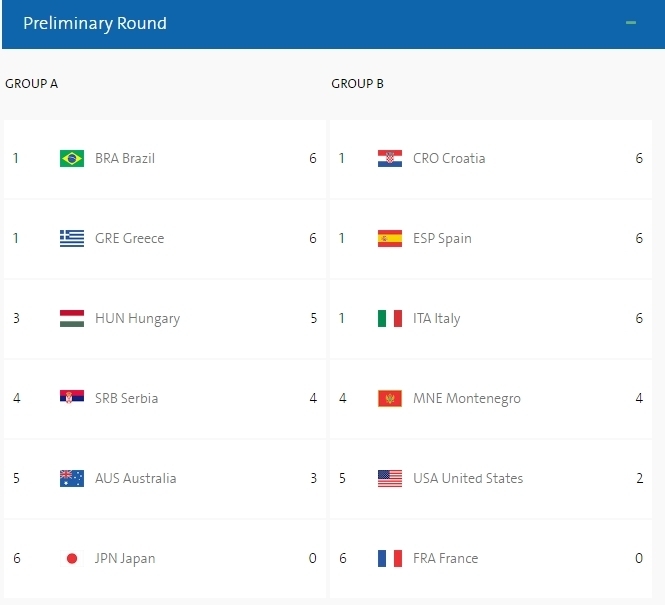
Task: Click the Japan flag icon
Action: tap(72, 558)
